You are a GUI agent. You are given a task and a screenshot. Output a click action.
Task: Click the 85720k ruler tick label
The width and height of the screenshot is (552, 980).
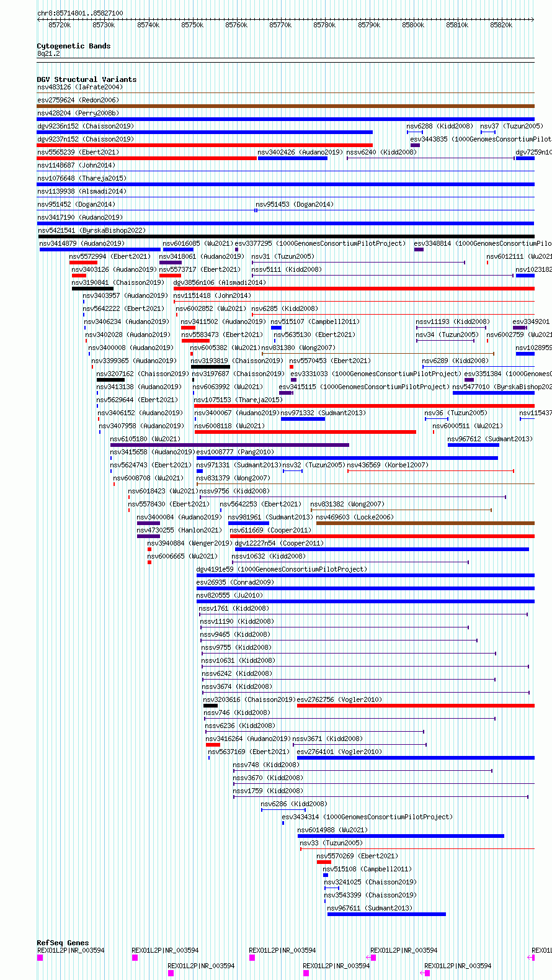[60, 25]
